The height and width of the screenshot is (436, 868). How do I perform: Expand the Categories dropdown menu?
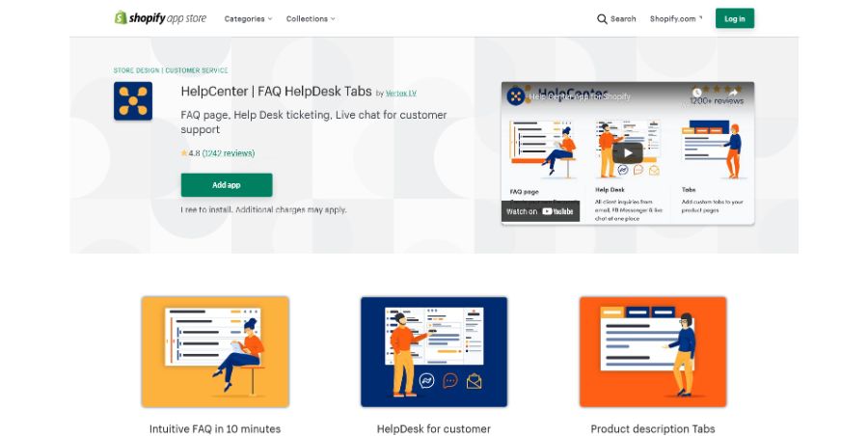248,19
